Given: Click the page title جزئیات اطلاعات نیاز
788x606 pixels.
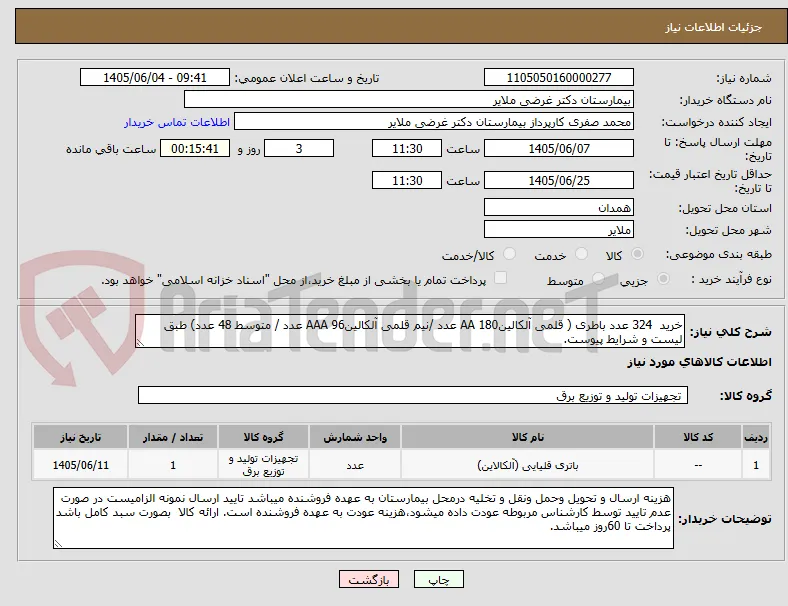Looking at the screenshot, I should (713, 27).
